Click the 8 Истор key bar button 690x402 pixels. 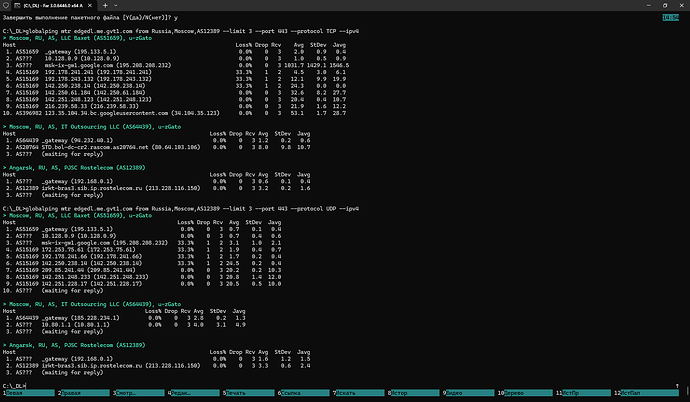[415, 393]
